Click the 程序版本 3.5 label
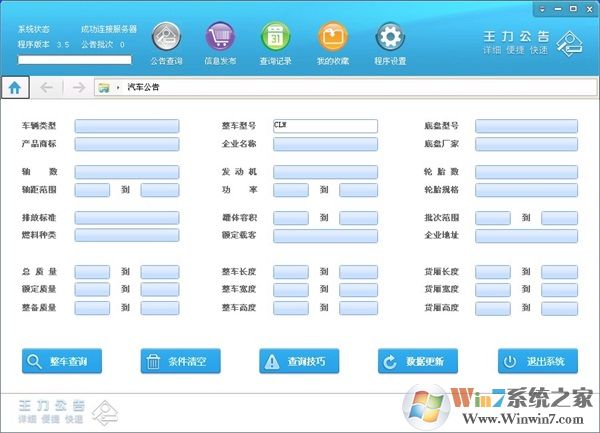This screenshot has width=600, height=433. 44,44
